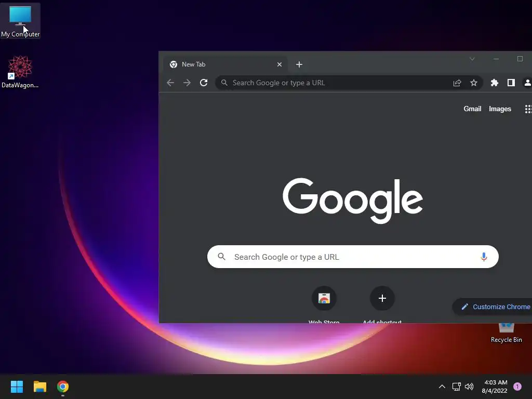Focus the Chrome address bar

coord(349,83)
